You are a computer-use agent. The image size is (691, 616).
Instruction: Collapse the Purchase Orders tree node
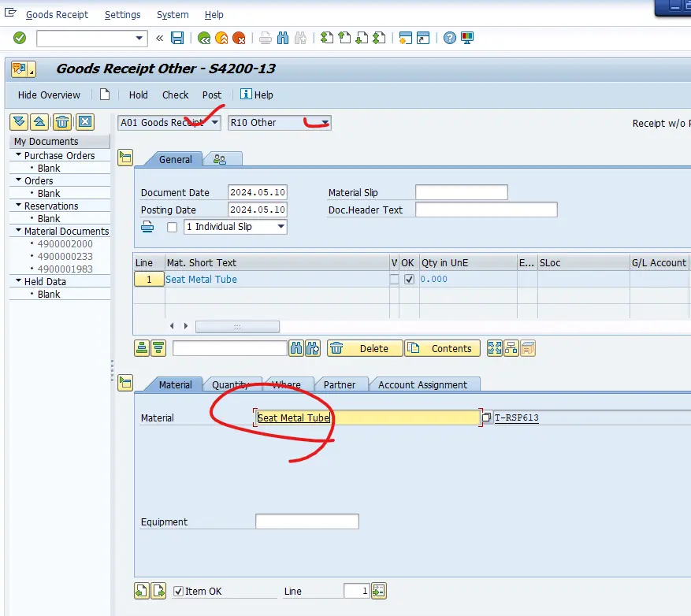coord(19,155)
